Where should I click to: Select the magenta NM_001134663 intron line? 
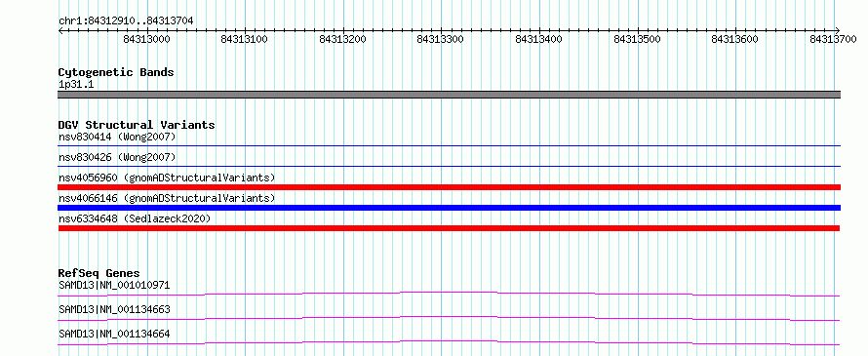[449, 317]
